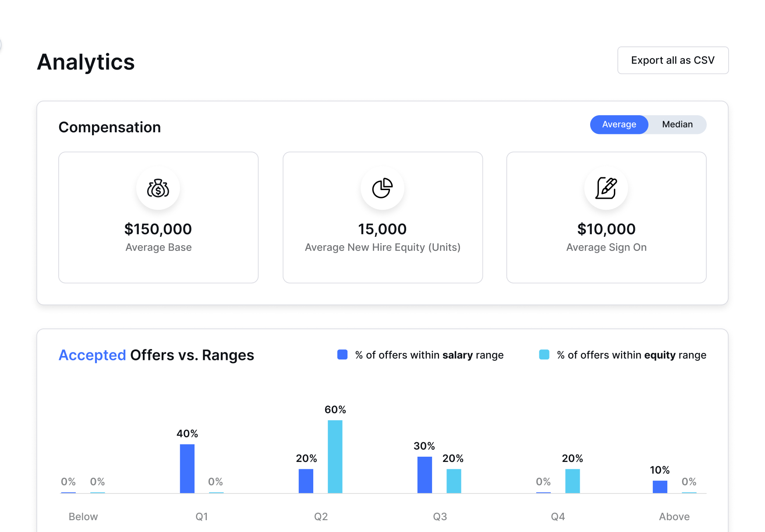This screenshot has width=765, height=532.
Task: Click the pie chart equity icon
Action: (382, 188)
